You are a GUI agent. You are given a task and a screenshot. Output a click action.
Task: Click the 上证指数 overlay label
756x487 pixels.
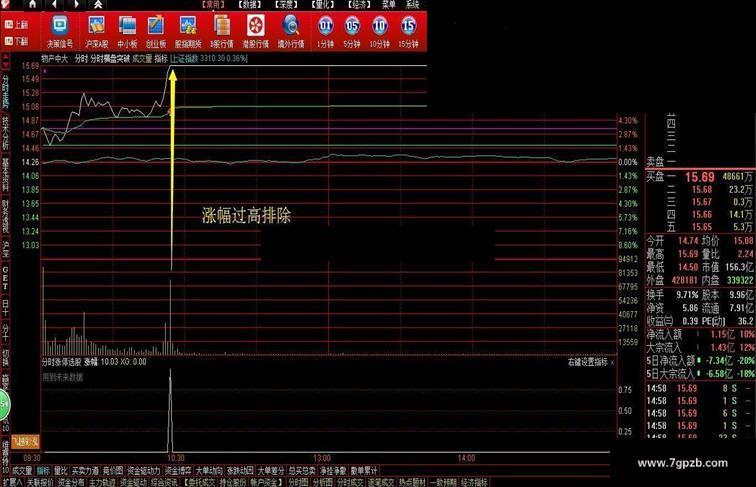[x=185, y=59]
